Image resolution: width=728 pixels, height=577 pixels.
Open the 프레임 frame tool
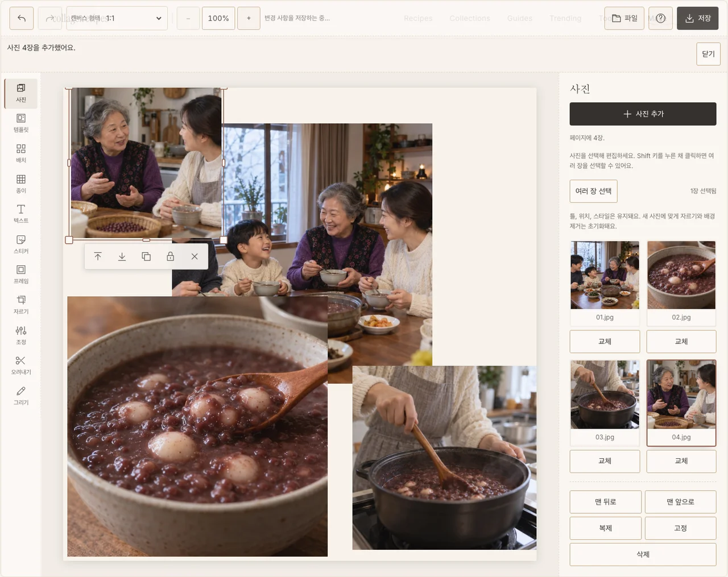21,275
